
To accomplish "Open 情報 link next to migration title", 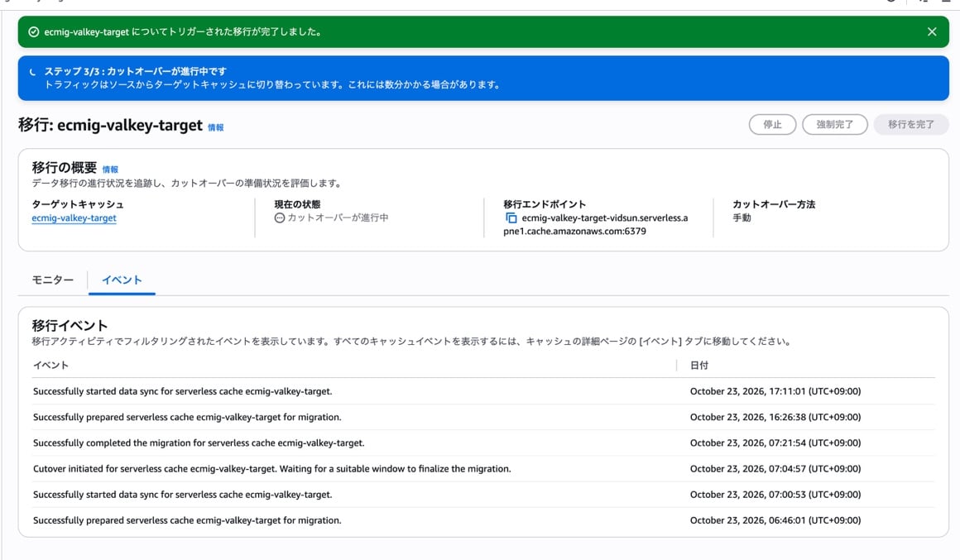I will 215,127.
